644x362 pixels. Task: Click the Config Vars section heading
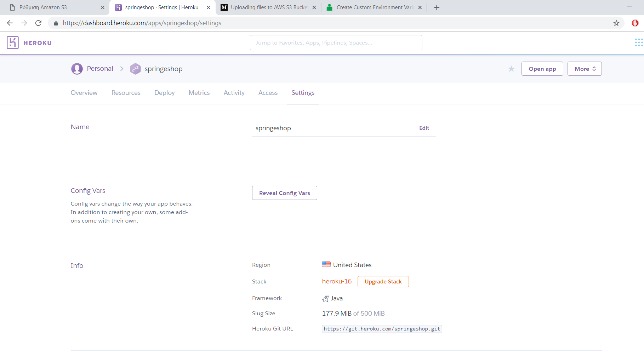[x=88, y=191]
